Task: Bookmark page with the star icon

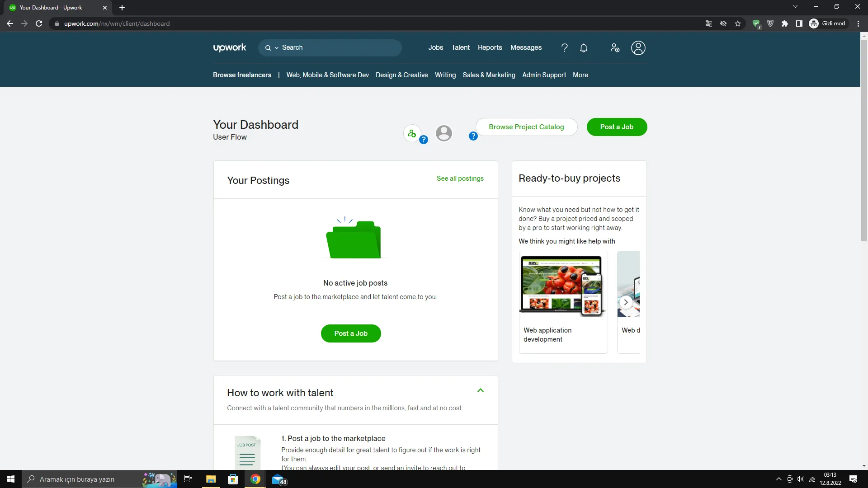Action: [738, 23]
